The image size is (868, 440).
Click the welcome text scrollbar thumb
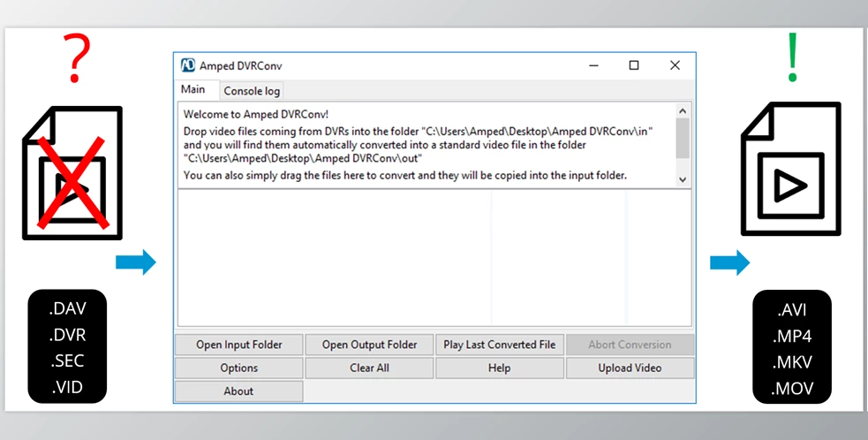point(683,138)
